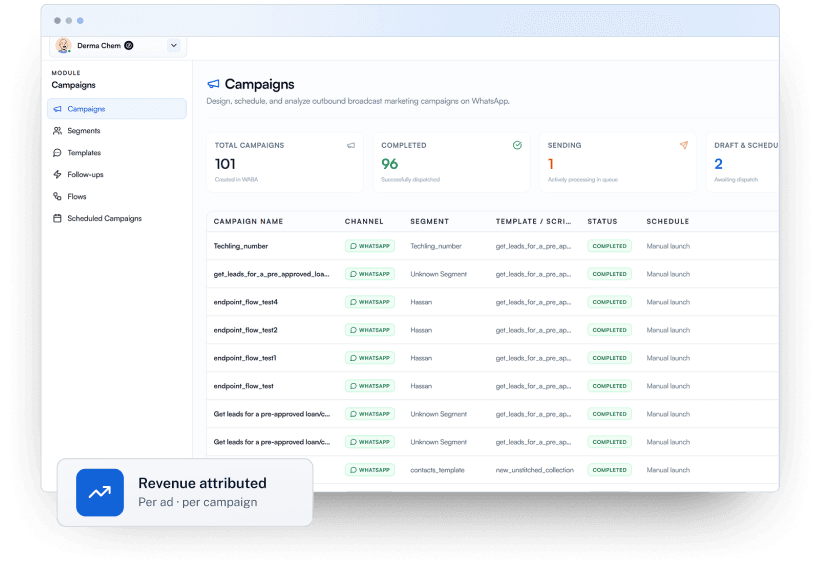821x570 pixels.
Task: Click the paper plane icon in the Sending card
Action: (x=684, y=146)
